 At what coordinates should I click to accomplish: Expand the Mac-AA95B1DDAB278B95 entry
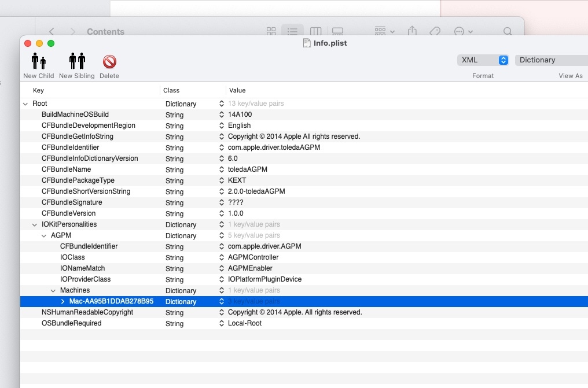[63, 302]
